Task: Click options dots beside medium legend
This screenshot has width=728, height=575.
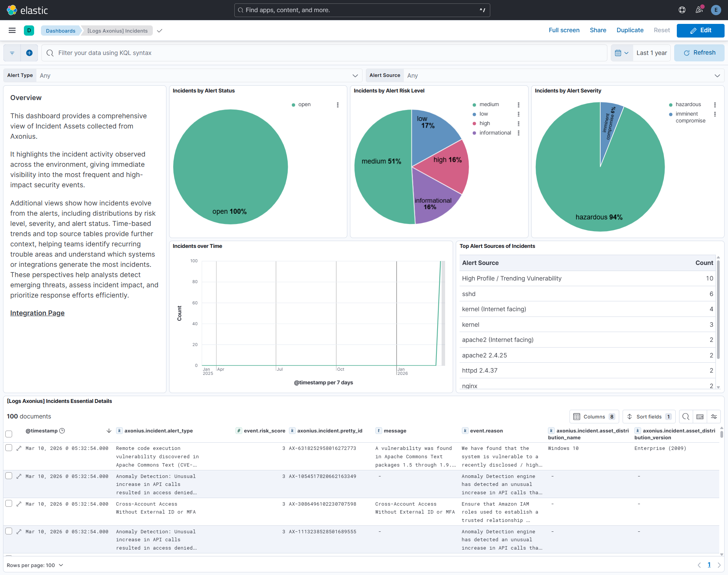Action: click(x=518, y=105)
